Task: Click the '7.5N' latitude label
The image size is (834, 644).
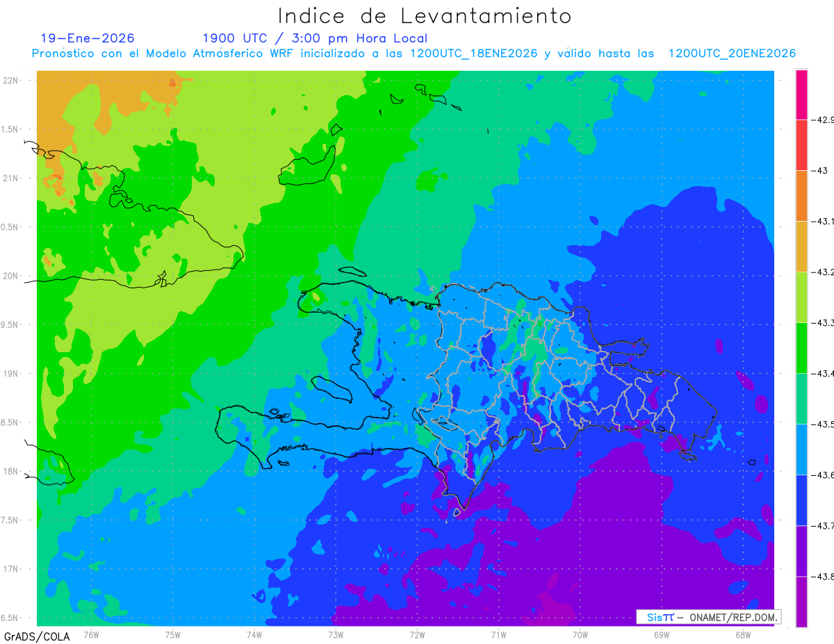Action: pyautogui.click(x=10, y=520)
